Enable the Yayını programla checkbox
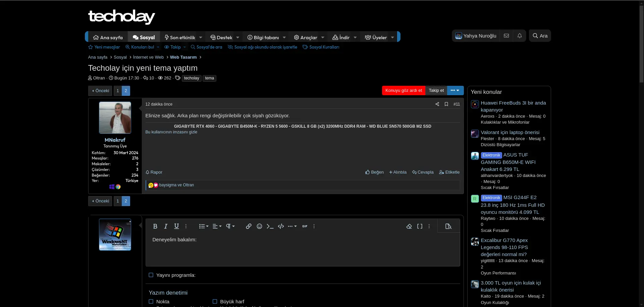644x307 pixels. coord(151,275)
